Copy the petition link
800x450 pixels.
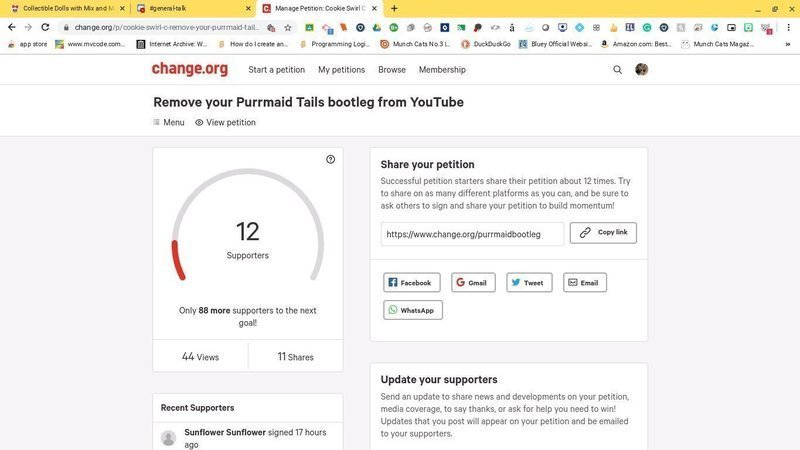pyautogui.click(x=603, y=233)
